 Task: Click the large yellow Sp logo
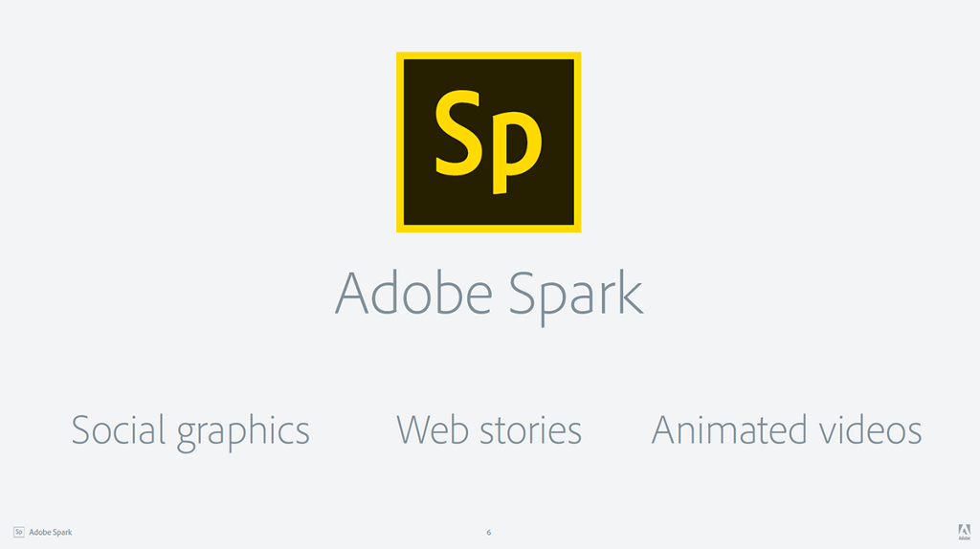click(x=488, y=142)
